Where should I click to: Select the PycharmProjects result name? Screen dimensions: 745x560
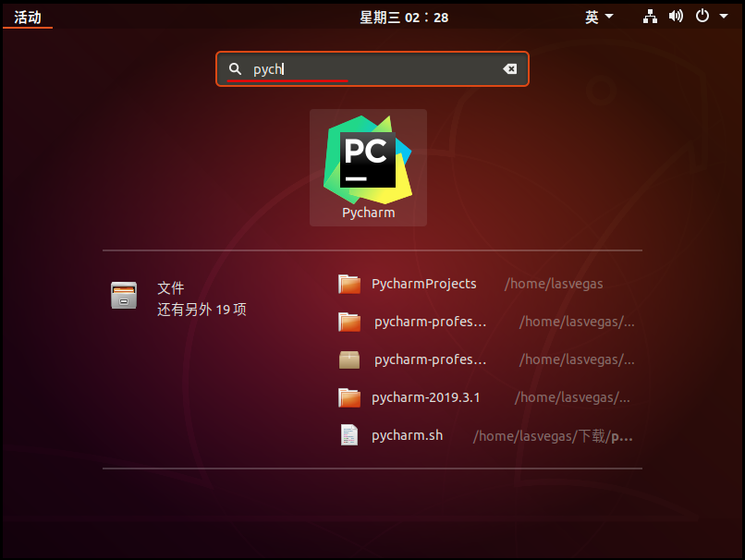[x=424, y=284]
